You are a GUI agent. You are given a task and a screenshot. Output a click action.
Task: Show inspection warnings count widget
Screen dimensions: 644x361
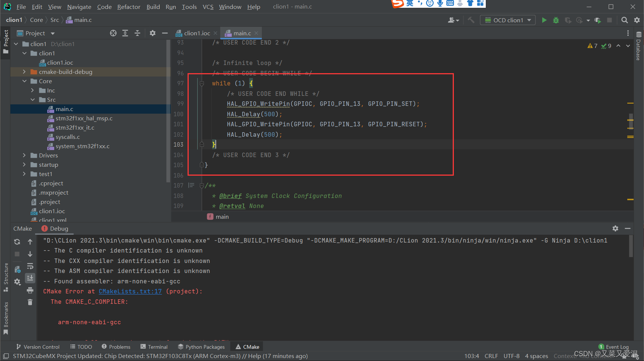pyautogui.click(x=599, y=46)
